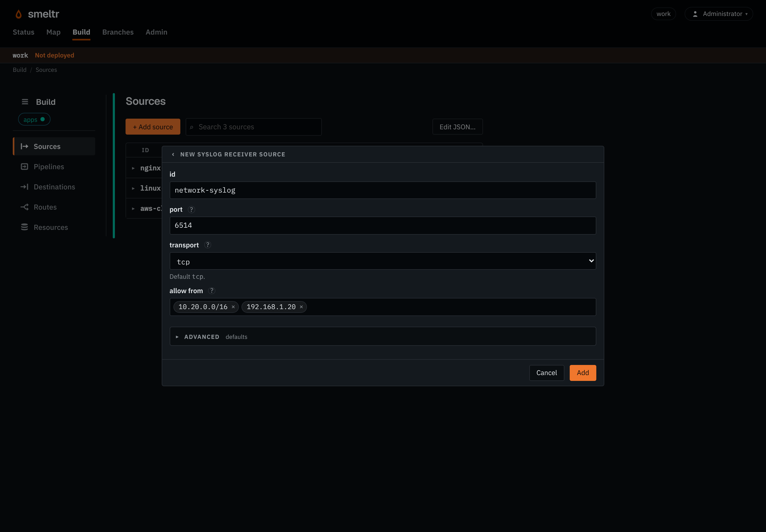Click the Build breadcrumb link
Image resolution: width=766 pixels, height=532 pixels.
[x=20, y=70]
